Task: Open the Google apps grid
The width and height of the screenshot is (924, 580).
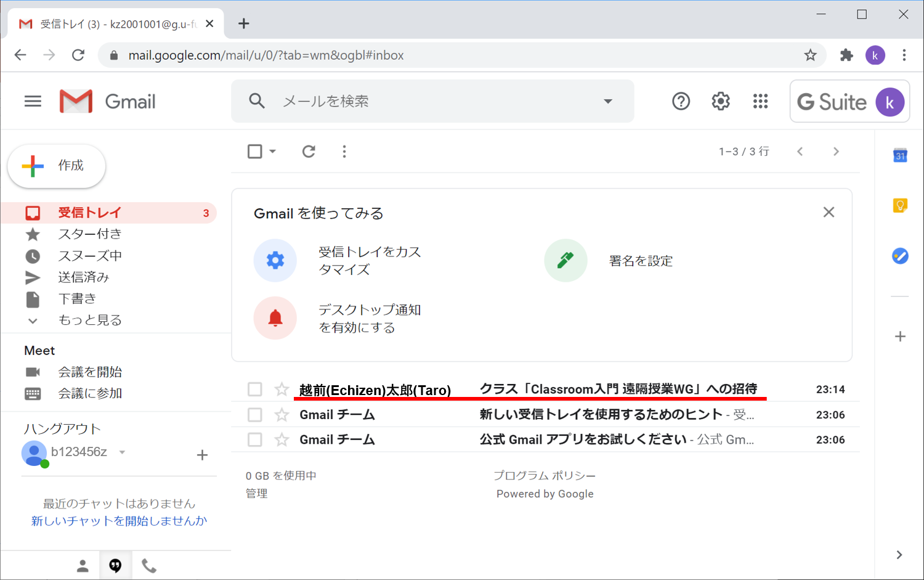Action: [x=761, y=101]
